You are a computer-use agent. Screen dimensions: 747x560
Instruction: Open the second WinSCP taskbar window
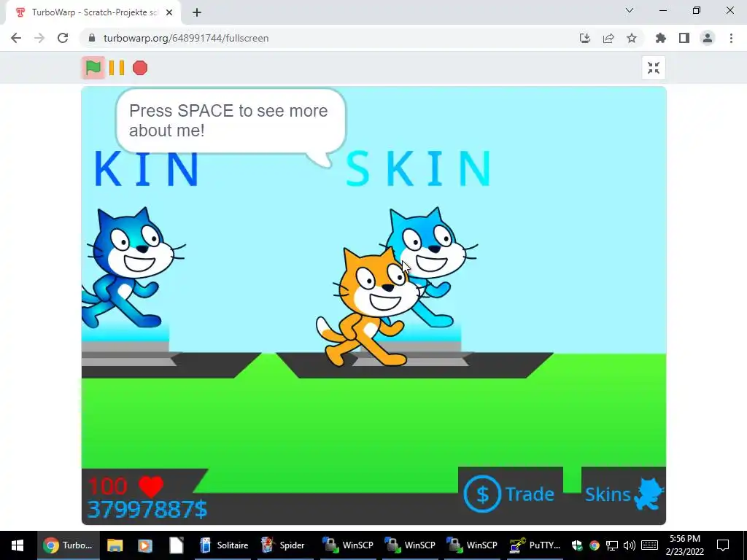point(410,545)
